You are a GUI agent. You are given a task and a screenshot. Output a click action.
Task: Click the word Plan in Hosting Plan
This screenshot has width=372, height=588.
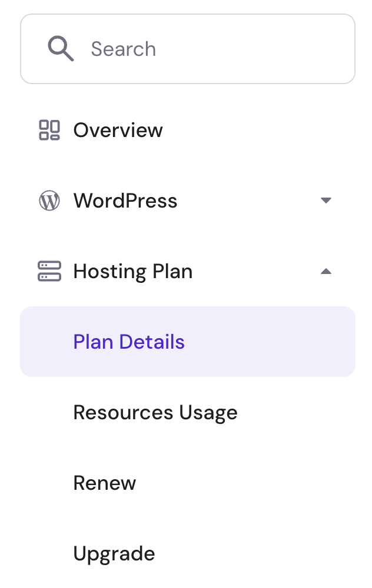[172, 272]
